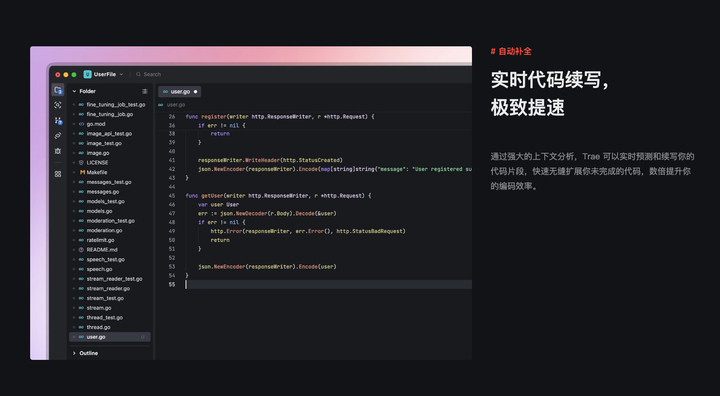The height and width of the screenshot is (396, 720).
Task: Switch to the user.go editor tab
Action: click(x=180, y=91)
